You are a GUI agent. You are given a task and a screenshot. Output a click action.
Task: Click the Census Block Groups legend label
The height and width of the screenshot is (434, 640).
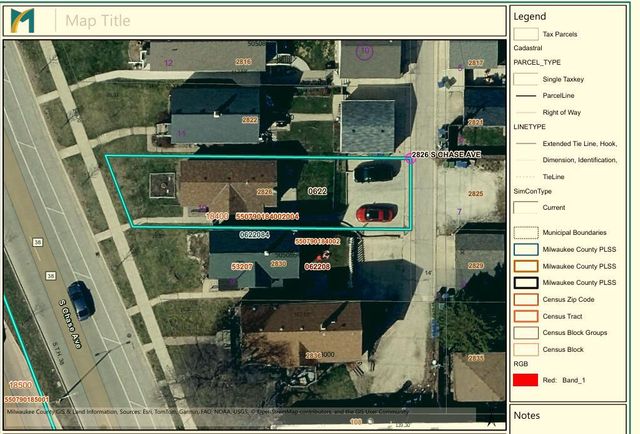pos(575,333)
